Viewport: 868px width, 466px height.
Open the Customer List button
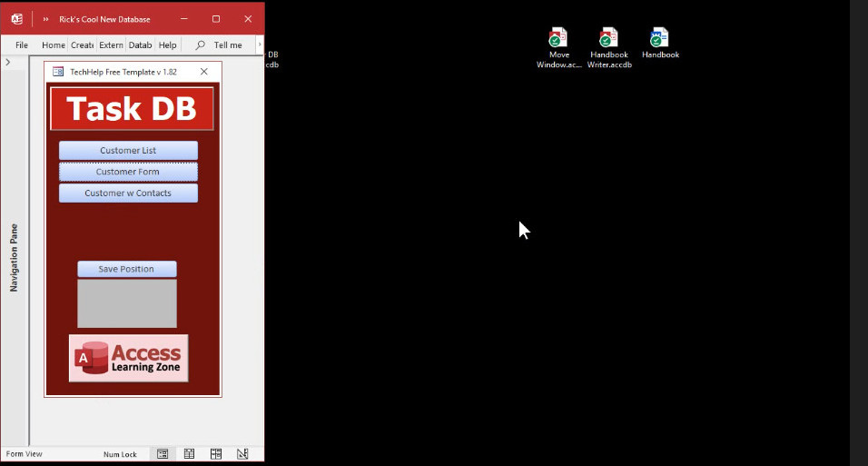(x=128, y=151)
